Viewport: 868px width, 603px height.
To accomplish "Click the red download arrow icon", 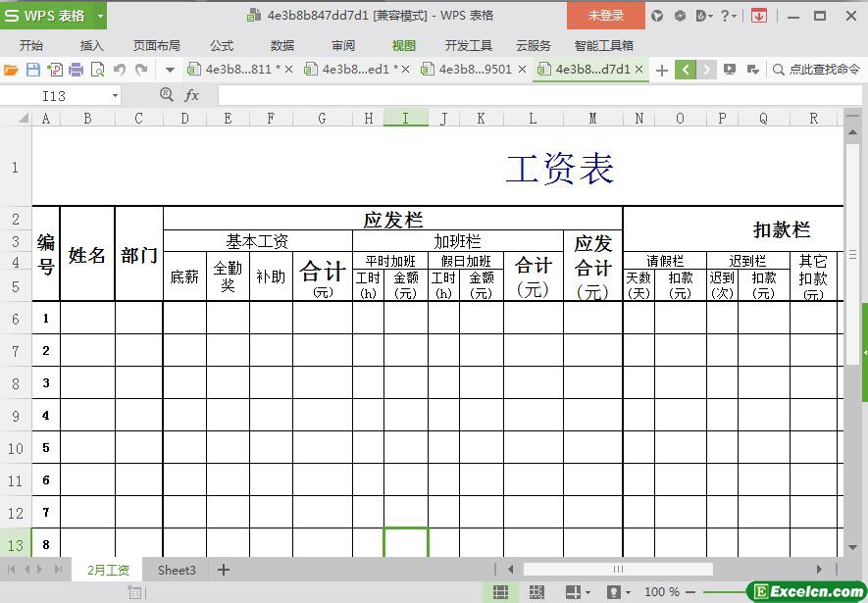I will pyautogui.click(x=758, y=16).
